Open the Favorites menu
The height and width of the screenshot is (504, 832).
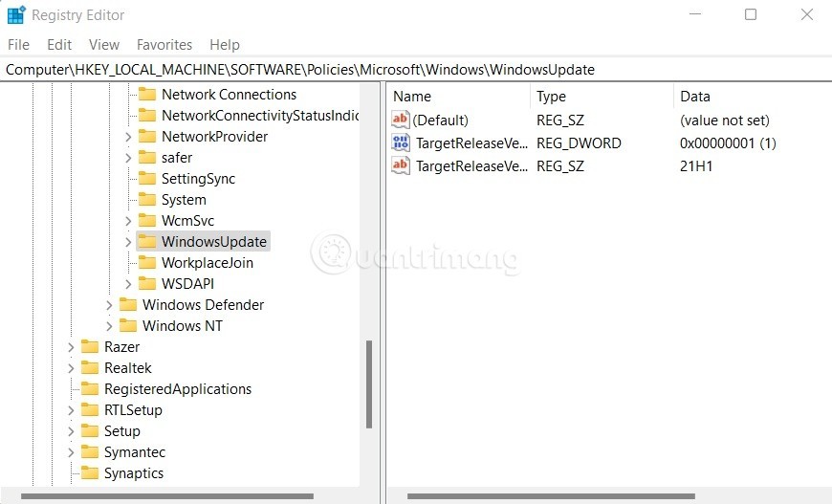click(164, 45)
